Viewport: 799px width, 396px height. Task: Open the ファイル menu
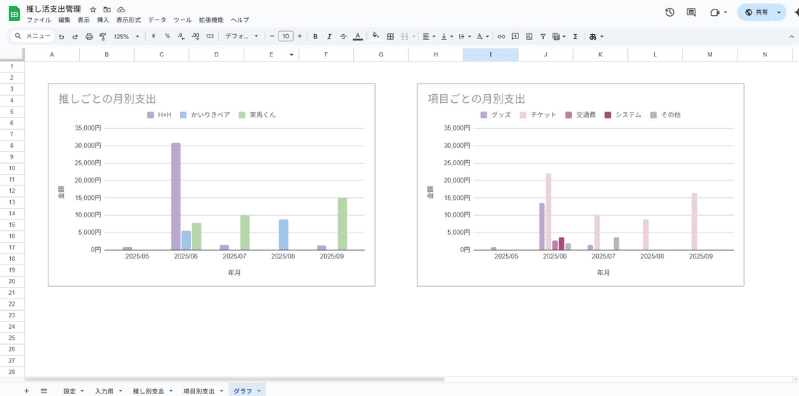click(x=38, y=20)
